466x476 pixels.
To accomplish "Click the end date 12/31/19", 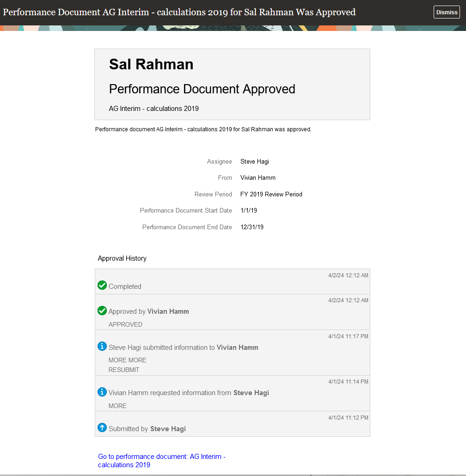I will point(251,227).
